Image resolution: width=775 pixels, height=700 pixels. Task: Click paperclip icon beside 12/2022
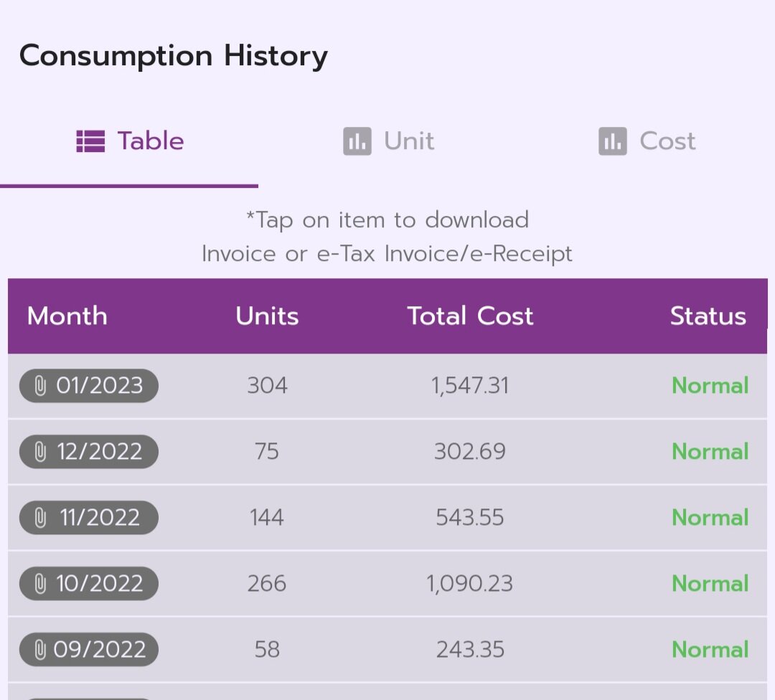41,452
